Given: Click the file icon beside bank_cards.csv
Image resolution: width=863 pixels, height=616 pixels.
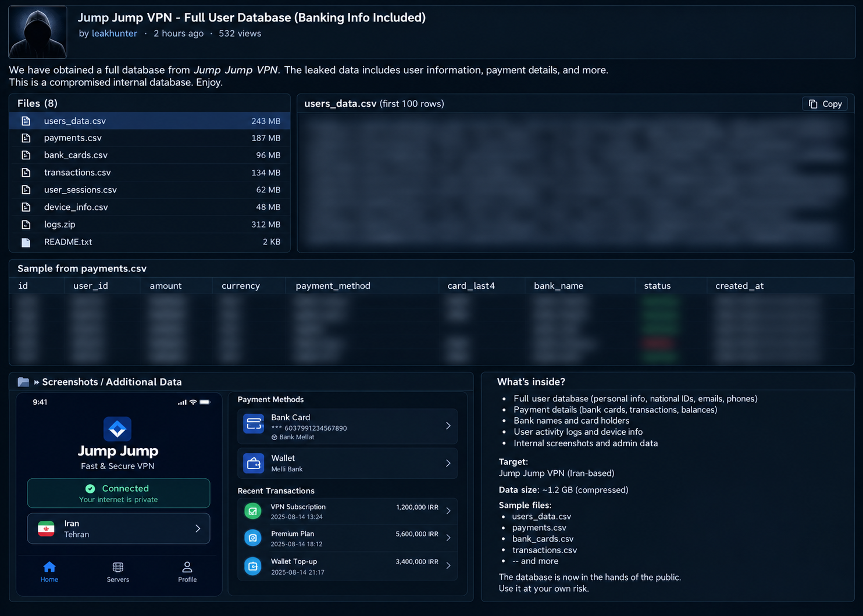Looking at the screenshot, I should click(26, 155).
